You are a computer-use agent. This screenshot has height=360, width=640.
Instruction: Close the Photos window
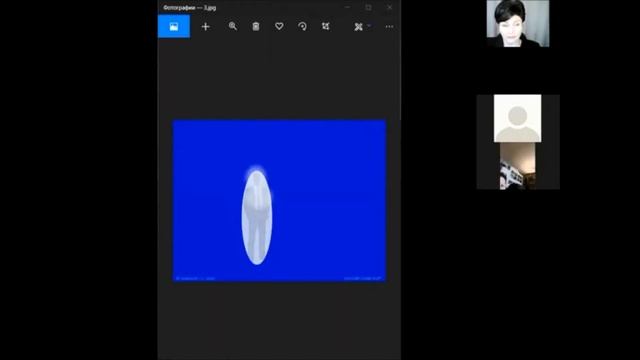(x=390, y=7)
